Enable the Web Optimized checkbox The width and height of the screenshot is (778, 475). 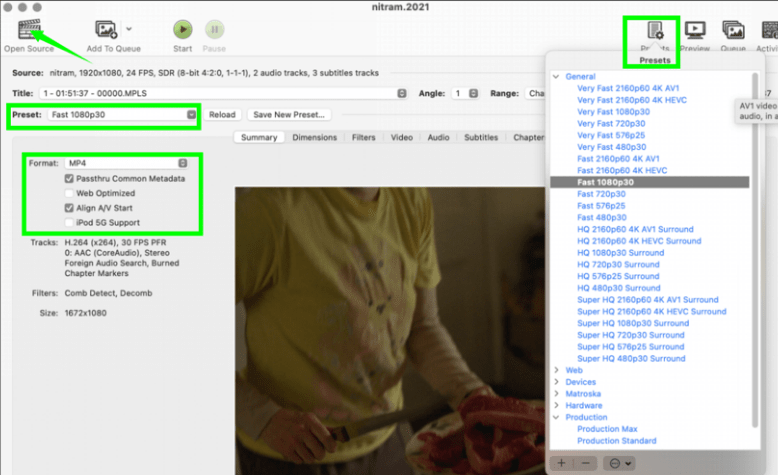tap(69, 193)
